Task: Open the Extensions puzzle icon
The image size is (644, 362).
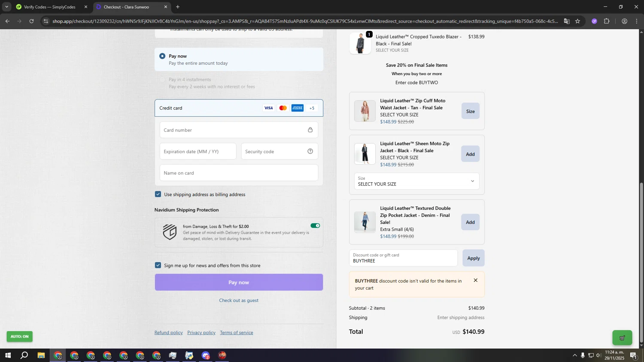Action: pos(607,21)
